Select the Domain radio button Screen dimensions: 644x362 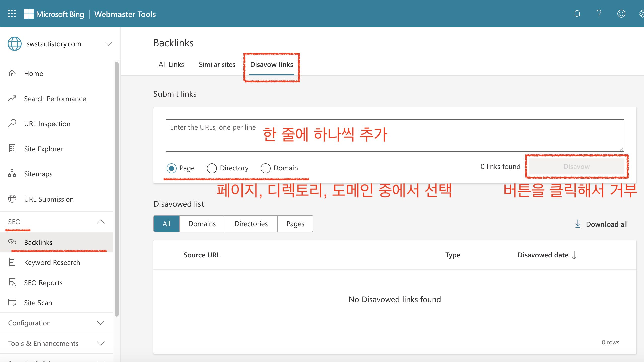pyautogui.click(x=265, y=168)
